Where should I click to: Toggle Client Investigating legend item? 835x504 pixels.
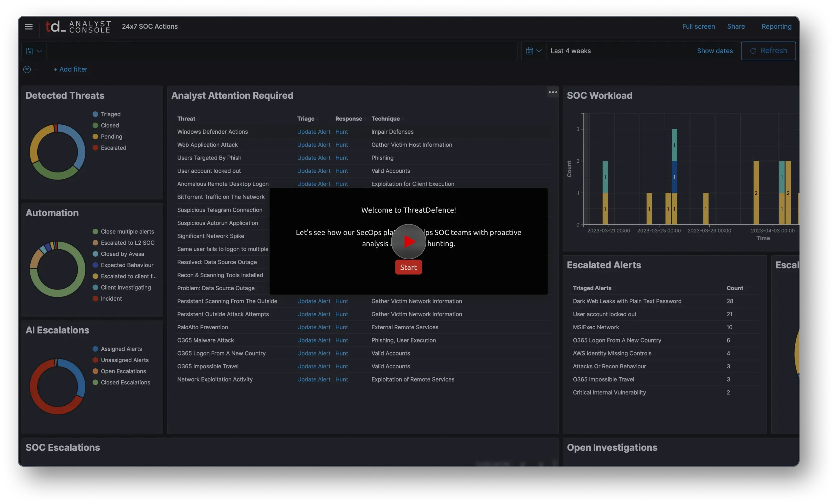[122, 287]
